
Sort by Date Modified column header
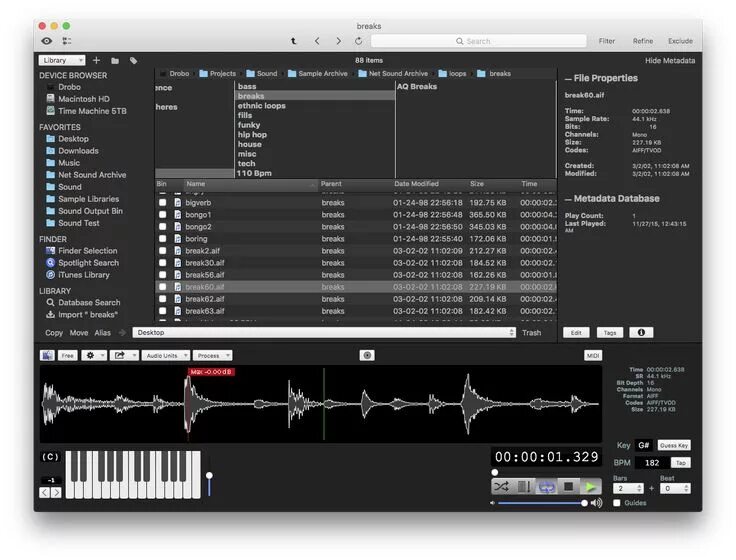[416, 184]
